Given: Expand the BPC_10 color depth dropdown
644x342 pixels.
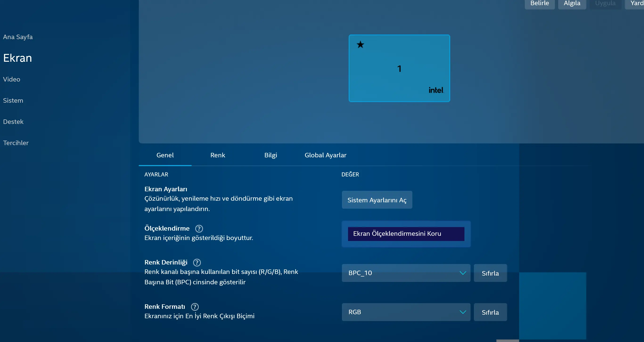Looking at the screenshot, I should pos(406,273).
